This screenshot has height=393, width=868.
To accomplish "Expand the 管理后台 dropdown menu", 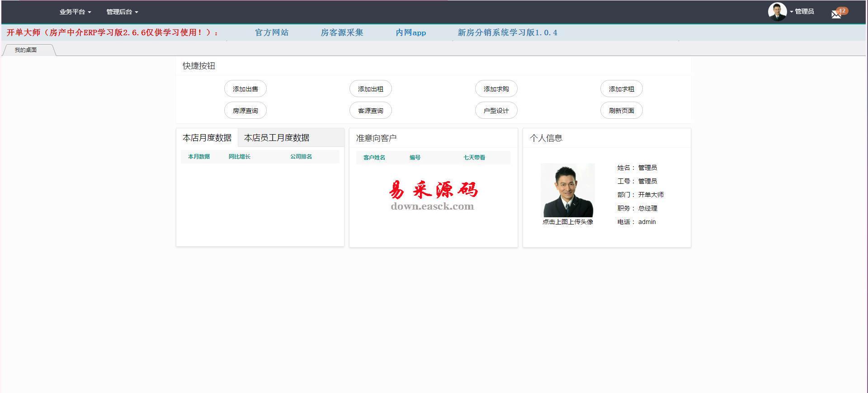I will [122, 12].
